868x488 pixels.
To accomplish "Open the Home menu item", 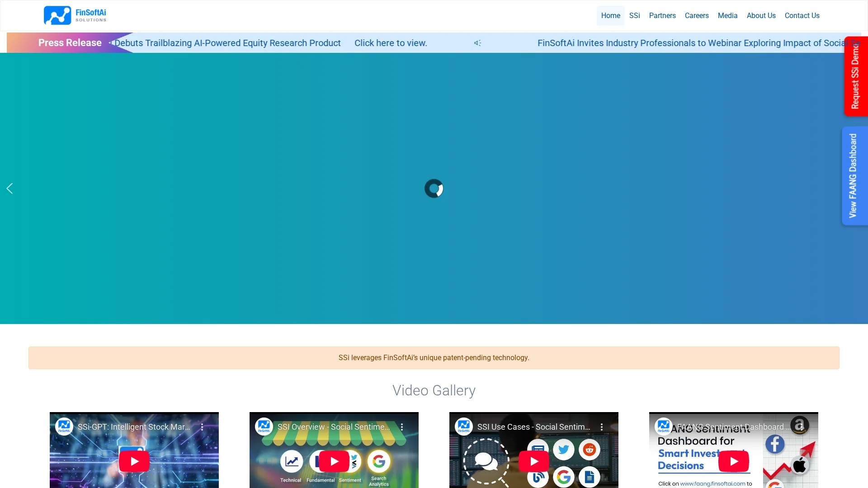I will [610, 16].
